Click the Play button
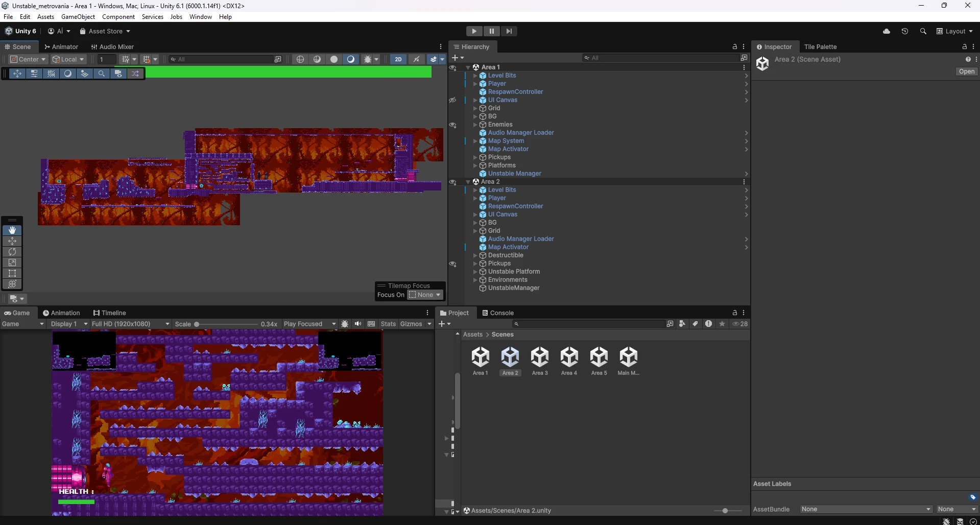 pos(474,31)
